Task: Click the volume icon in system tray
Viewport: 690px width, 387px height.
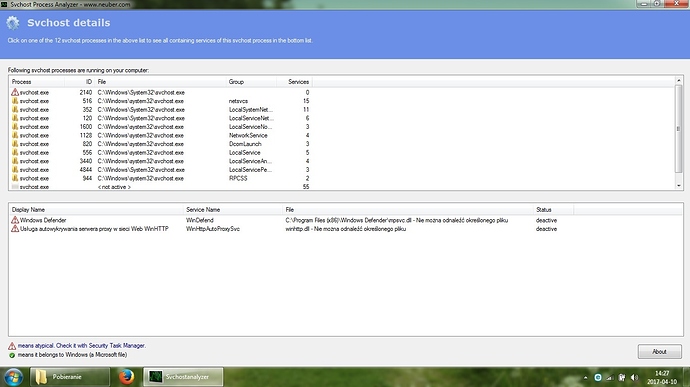Action: (634, 377)
